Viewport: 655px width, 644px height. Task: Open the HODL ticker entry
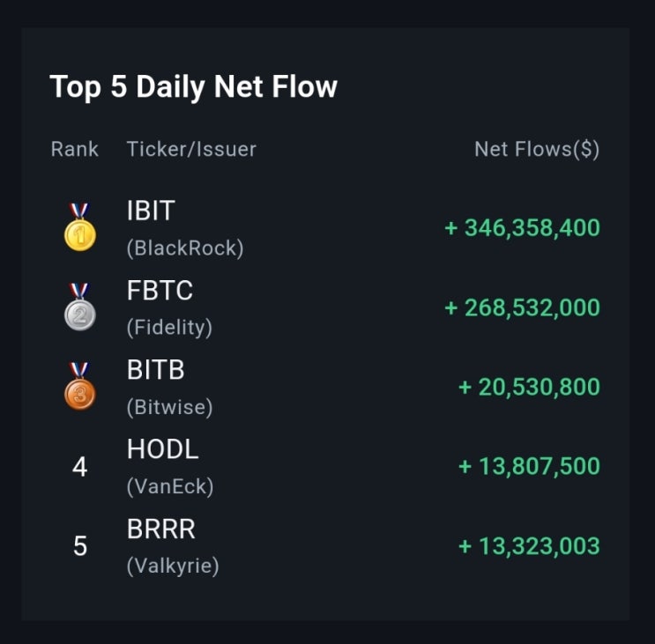point(162,449)
